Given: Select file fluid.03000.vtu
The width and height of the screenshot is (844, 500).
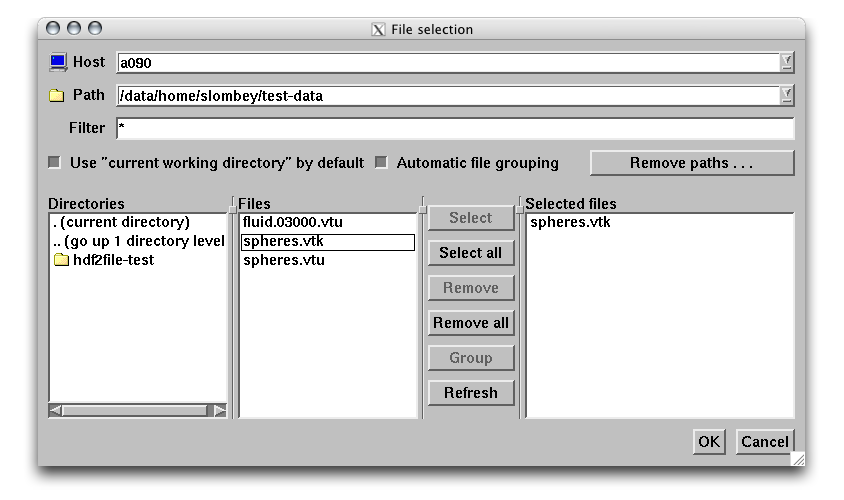Looking at the screenshot, I should pyautogui.click(x=292, y=222).
